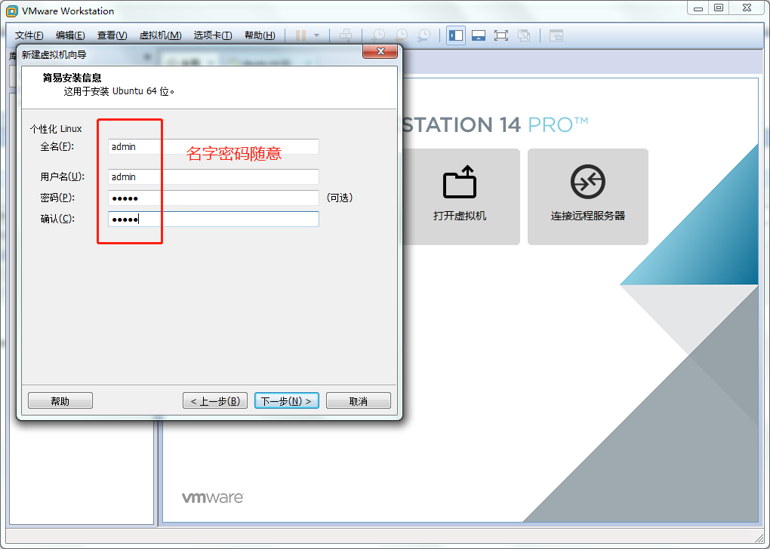Viewport: 770px width, 549px height.
Task: Open the 虚拟机(M) menu
Action: (x=160, y=35)
